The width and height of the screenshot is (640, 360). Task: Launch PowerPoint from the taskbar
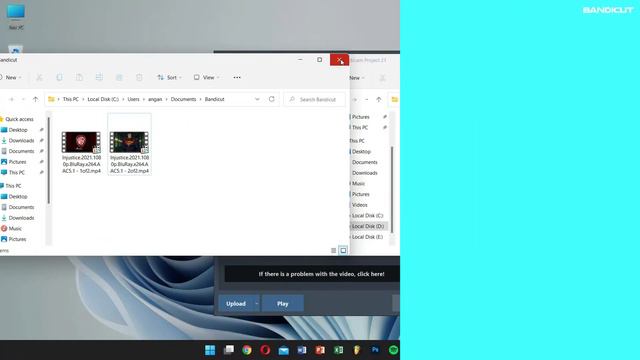click(320, 350)
